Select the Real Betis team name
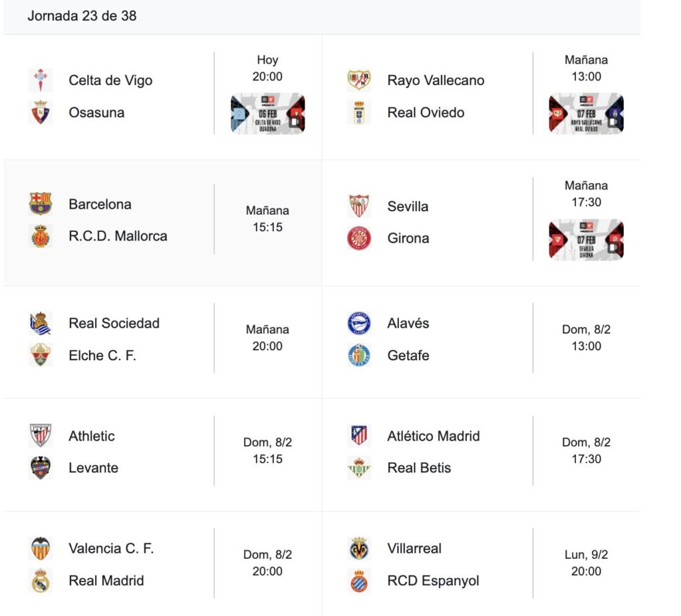The width and height of the screenshot is (681, 616). (419, 468)
